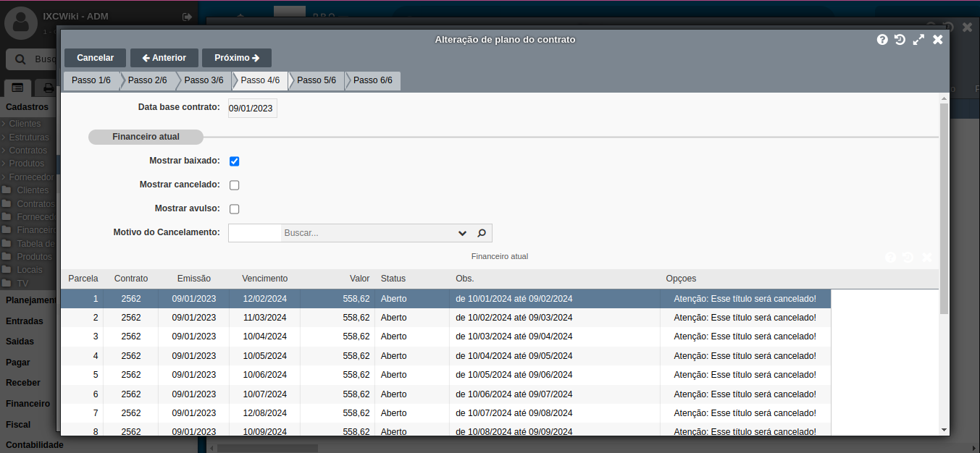The image size is (980, 453).
Task: Sort by the Parcela column header
Action: pyautogui.click(x=83, y=279)
